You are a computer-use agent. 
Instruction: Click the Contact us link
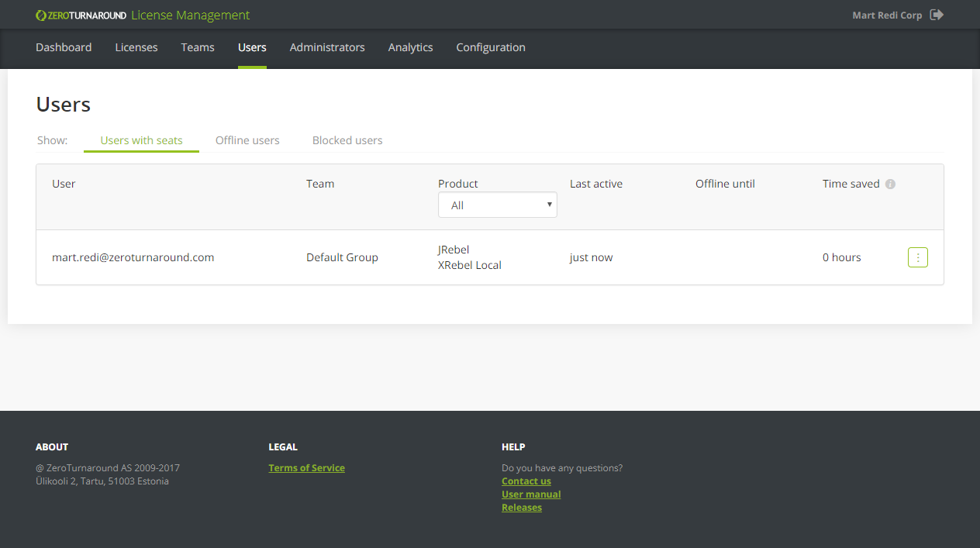coord(526,481)
